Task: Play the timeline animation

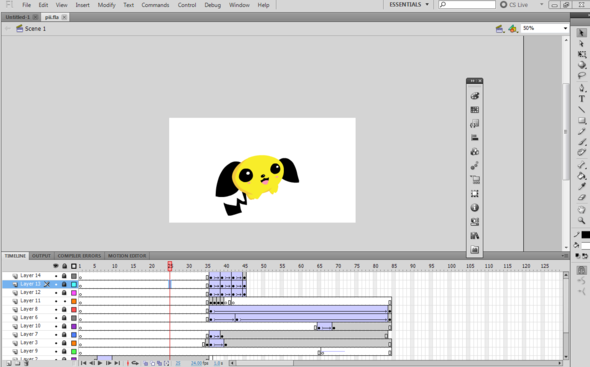Action: point(100,363)
